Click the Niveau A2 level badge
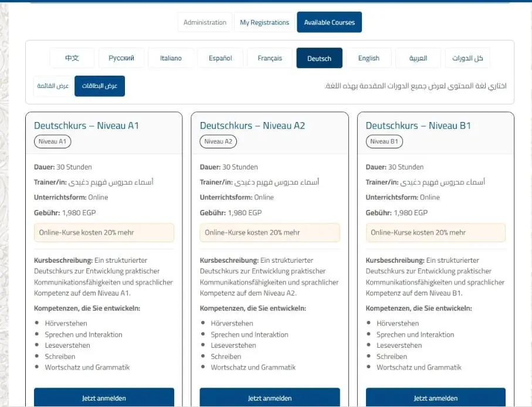The height and width of the screenshot is (407, 532). (x=218, y=141)
